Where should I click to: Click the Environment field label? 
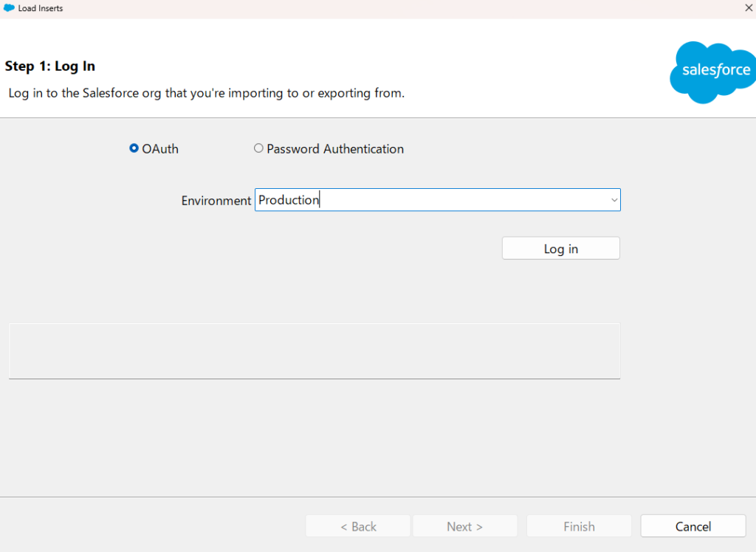(x=216, y=201)
